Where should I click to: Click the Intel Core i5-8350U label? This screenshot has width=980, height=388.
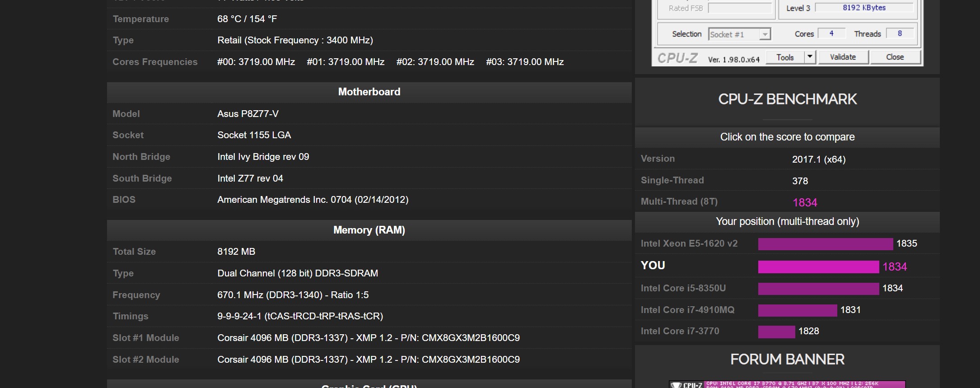click(683, 288)
